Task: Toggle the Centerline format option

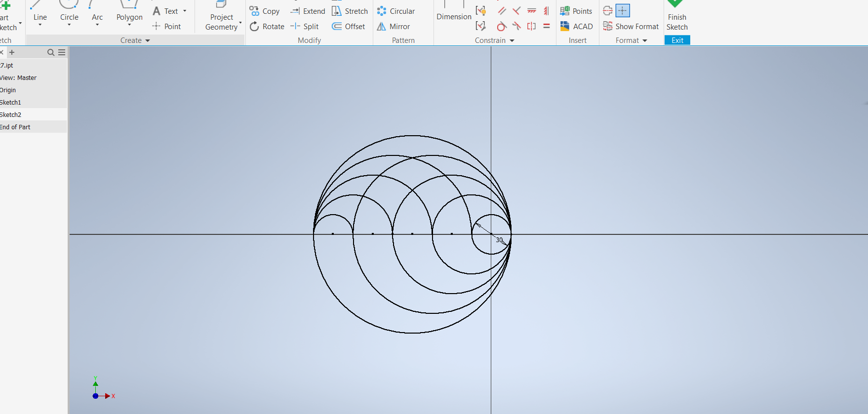Action: 608,11
